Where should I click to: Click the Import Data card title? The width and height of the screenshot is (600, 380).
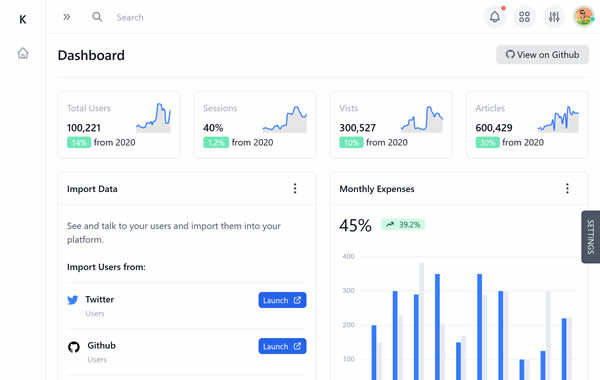(x=92, y=189)
